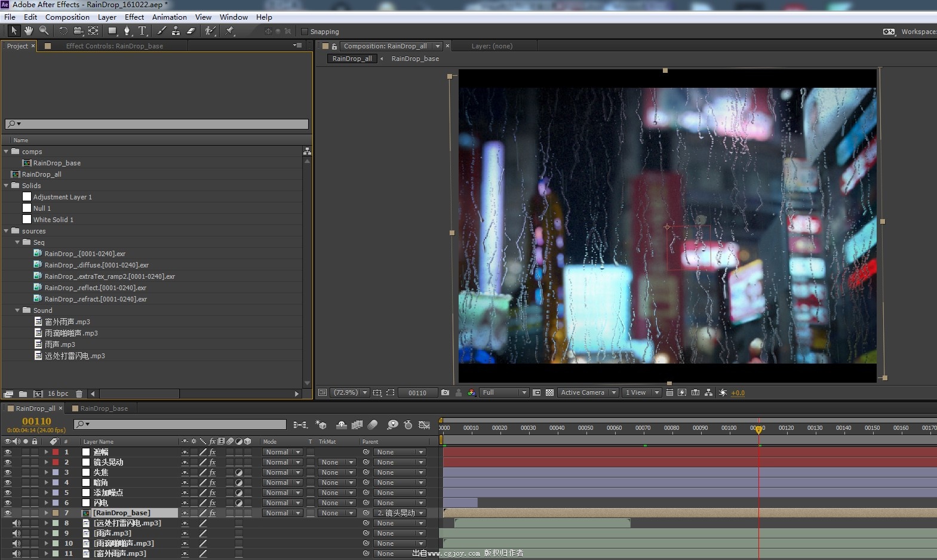Screen dimensions: 937x560
Task: Select the Rotation tool
Action: pyautogui.click(x=63, y=31)
